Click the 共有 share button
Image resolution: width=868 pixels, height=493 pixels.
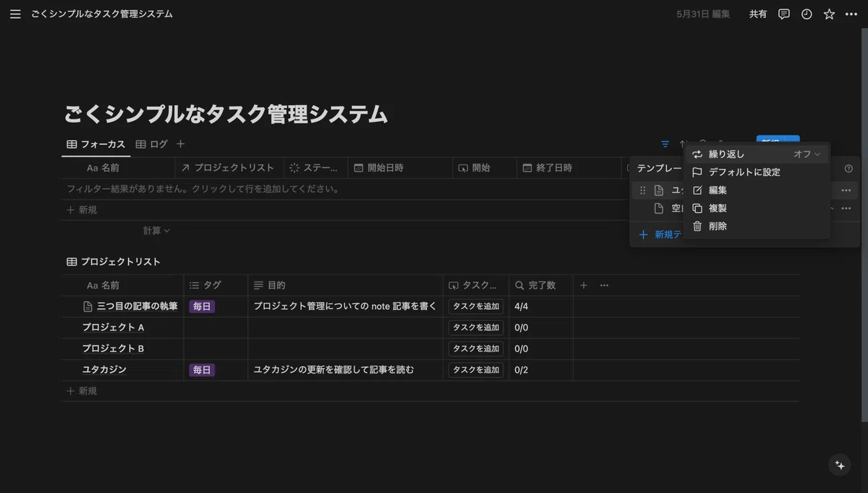(x=758, y=14)
